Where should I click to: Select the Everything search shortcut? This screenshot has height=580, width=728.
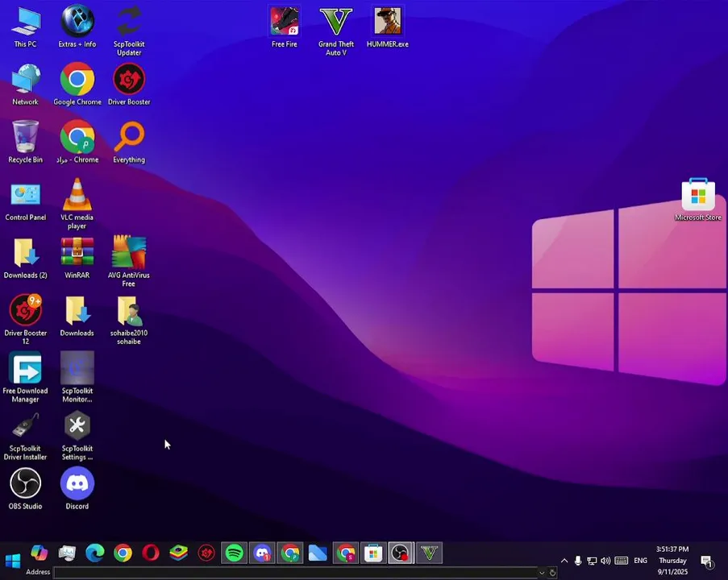pos(129,143)
